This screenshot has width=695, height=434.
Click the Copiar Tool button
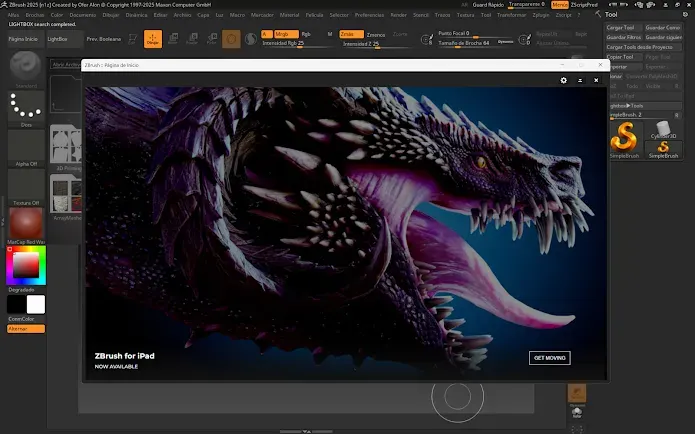(624, 57)
